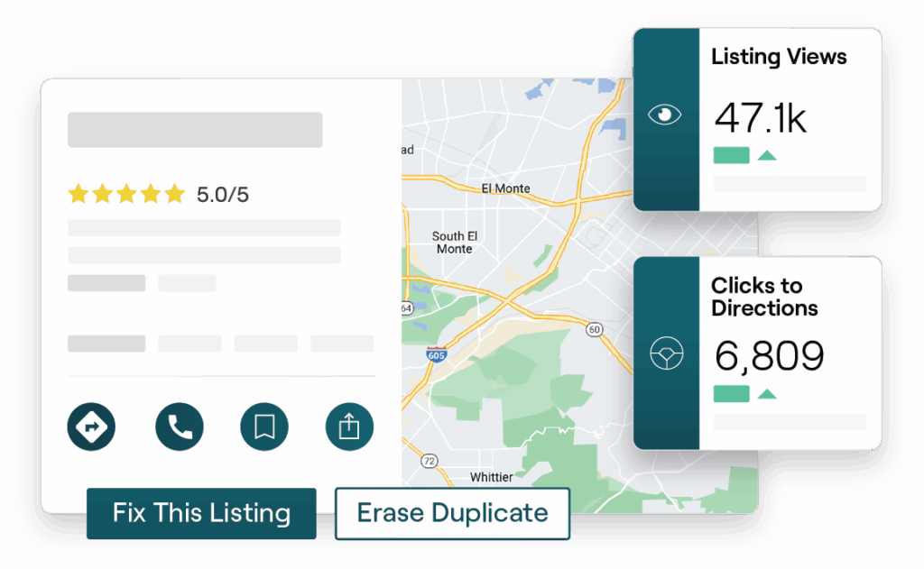Click the eye icon on the Listing Views card
This screenshot has height=569, width=924.
click(665, 114)
